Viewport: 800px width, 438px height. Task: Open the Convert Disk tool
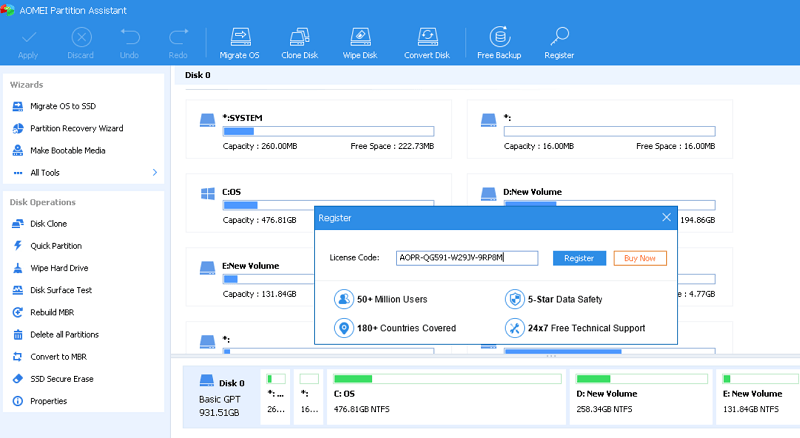coord(427,44)
